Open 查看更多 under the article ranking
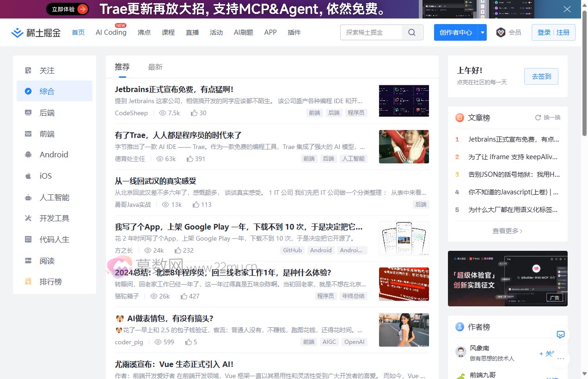 coord(507,230)
